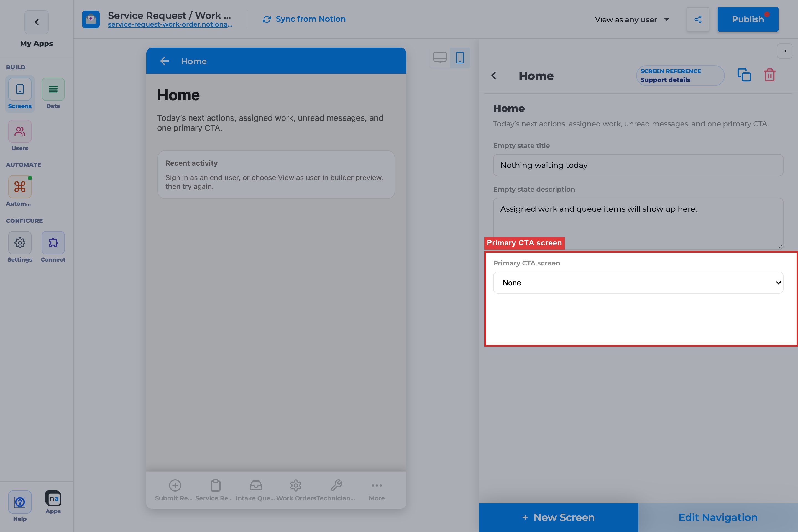Click the Recent activity card in preview

pos(276,175)
